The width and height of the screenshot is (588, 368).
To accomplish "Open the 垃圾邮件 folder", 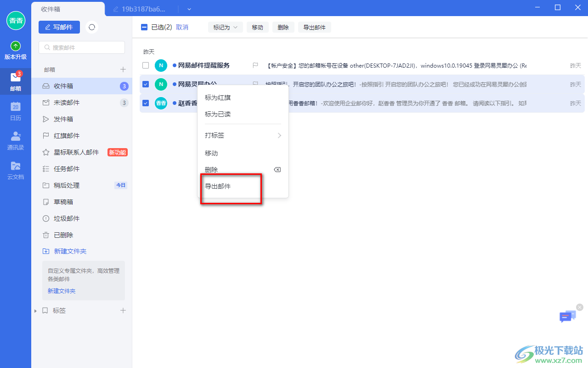I will (82, 218).
